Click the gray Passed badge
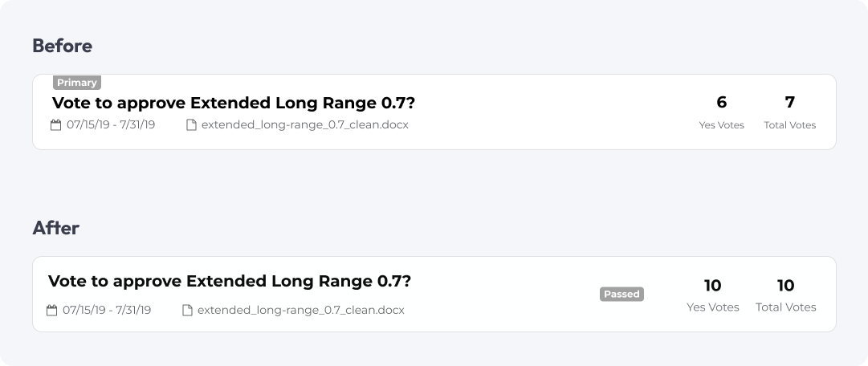The image size is (868, 366). [621, 294]
